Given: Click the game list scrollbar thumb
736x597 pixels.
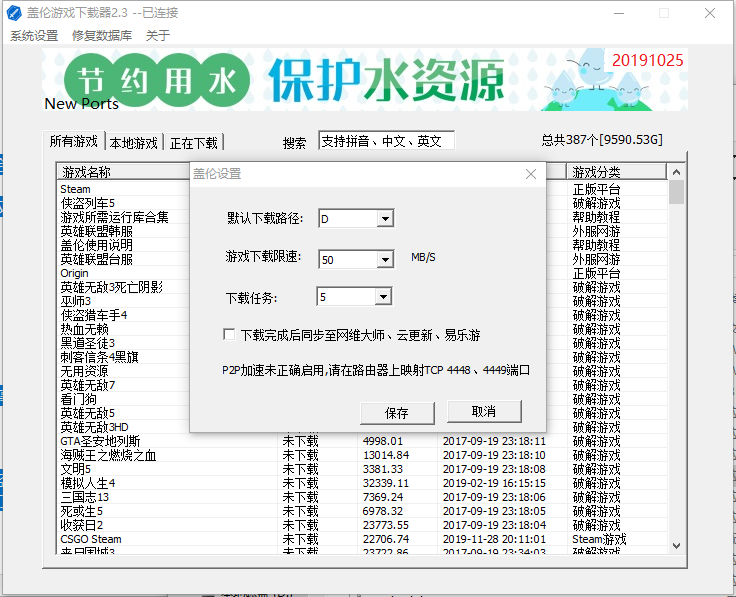Looking at the screenshot, I should pos(676,192).
